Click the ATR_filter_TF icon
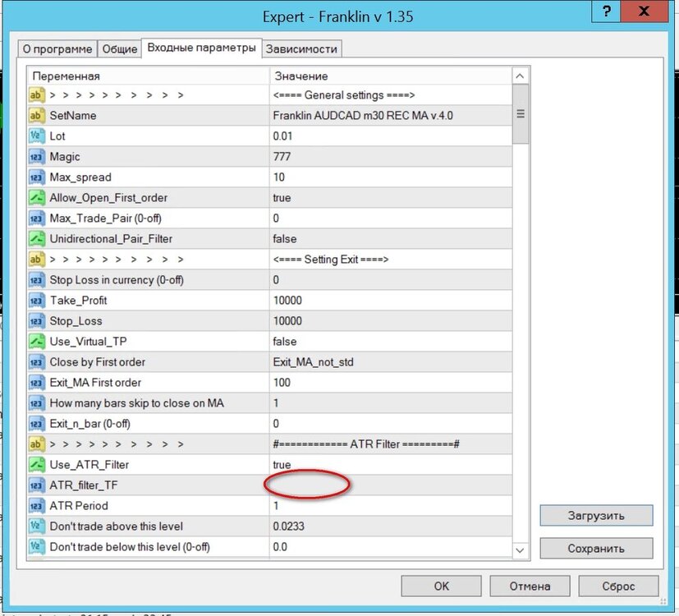The width and height of the screenshot is (679, 616). 36,485
